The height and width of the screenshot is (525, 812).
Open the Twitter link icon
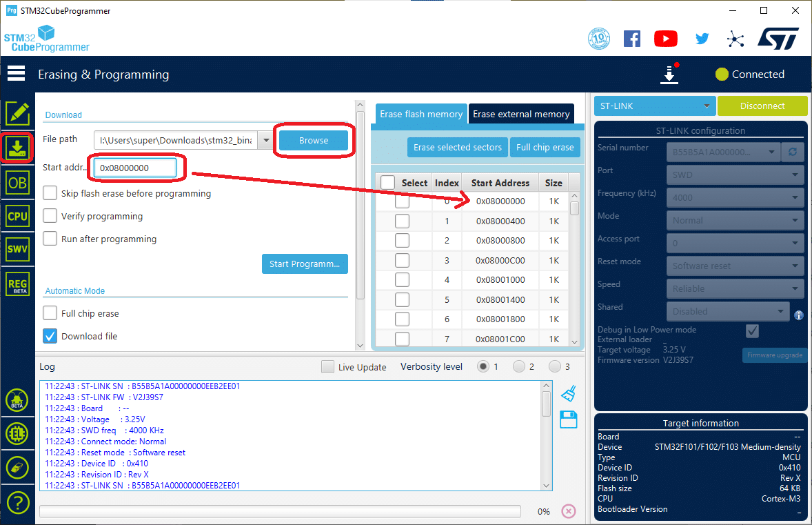click(702, 39)
